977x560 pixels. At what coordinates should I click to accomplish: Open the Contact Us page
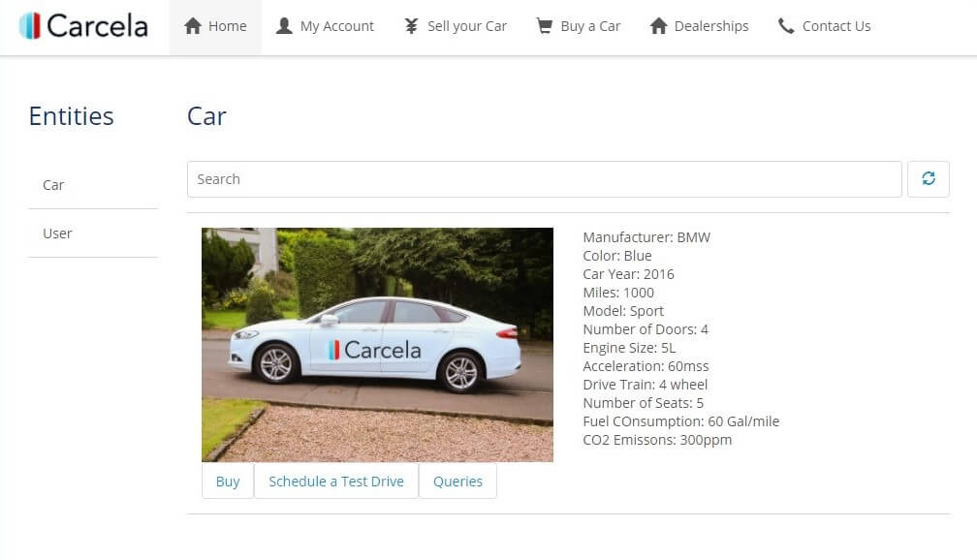tap(824, 27)
